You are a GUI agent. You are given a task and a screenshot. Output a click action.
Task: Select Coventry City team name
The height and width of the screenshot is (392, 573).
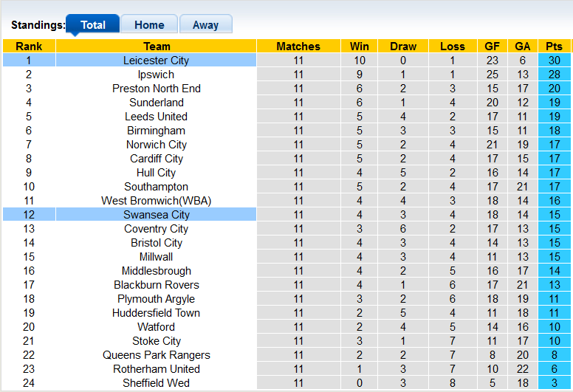pos(156,229)
